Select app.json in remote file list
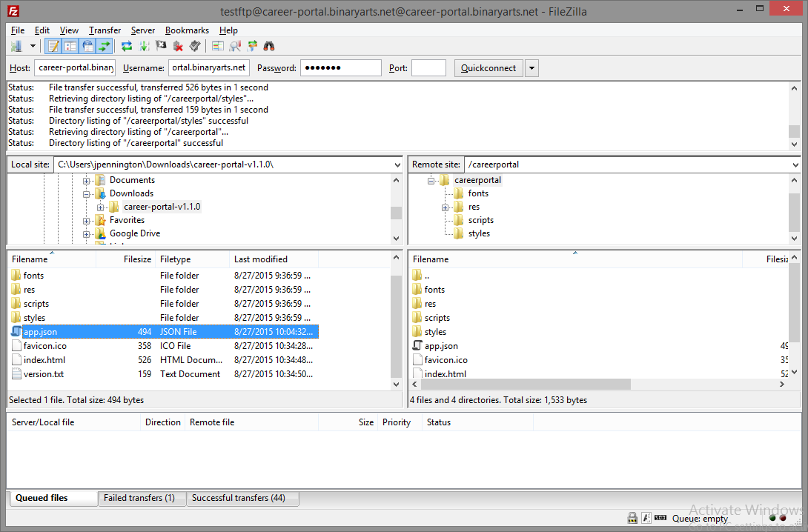The width and height of the screenshot is (808, 532). [x=441, y=346]
